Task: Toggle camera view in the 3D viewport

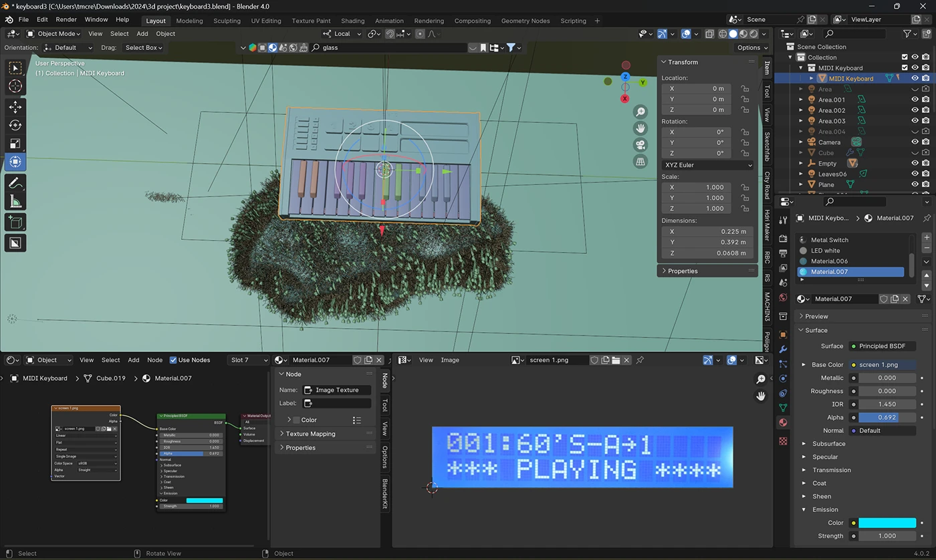Action: 640,145
